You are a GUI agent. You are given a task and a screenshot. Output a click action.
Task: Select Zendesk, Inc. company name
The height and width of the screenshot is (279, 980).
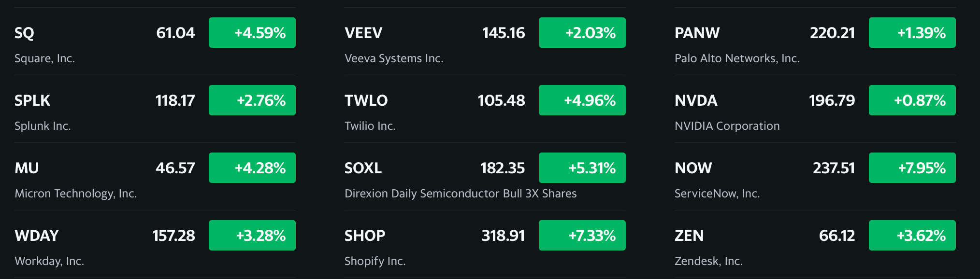coord(708,261)
